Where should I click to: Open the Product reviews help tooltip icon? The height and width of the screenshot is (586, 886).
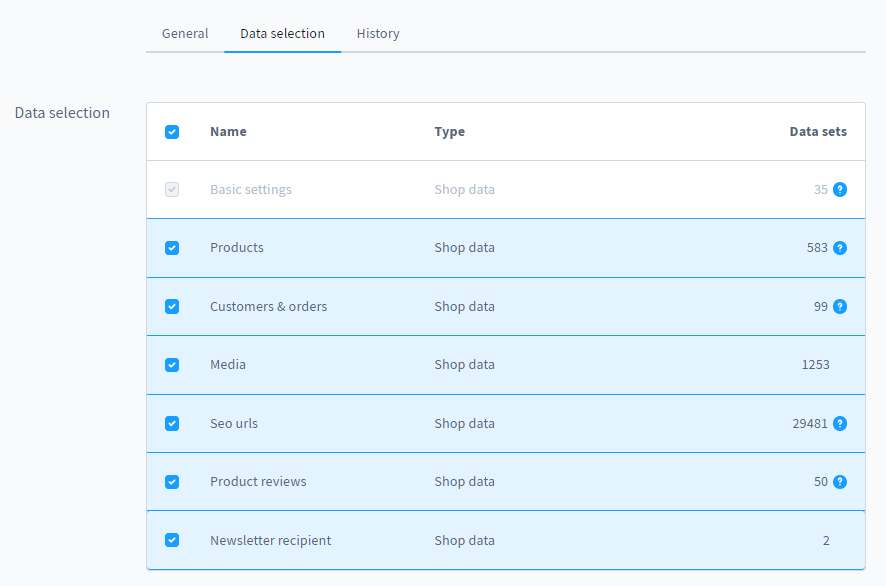click(x=840, y=481)
